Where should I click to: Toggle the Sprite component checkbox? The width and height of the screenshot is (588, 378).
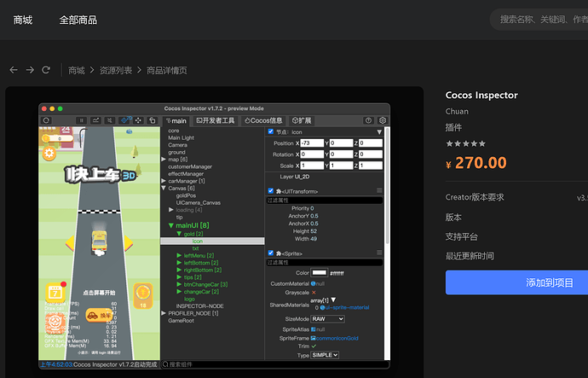[x=271, y=253]
